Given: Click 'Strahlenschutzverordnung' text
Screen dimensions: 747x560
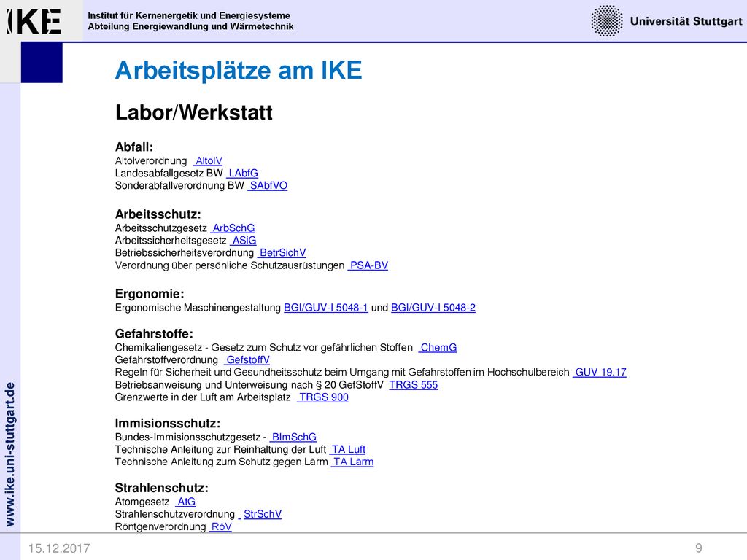Looking at the screenshot, I should coord(175,514).
